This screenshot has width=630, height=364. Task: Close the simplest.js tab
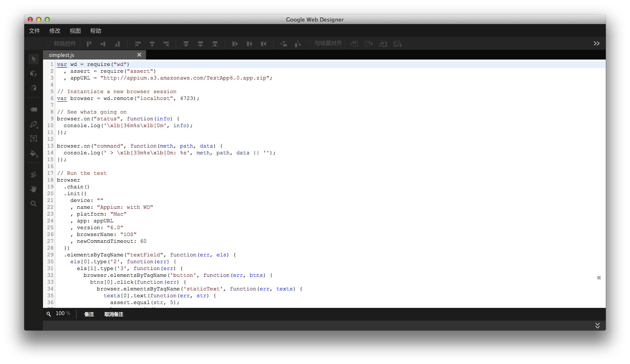click(x=139, y=55)
